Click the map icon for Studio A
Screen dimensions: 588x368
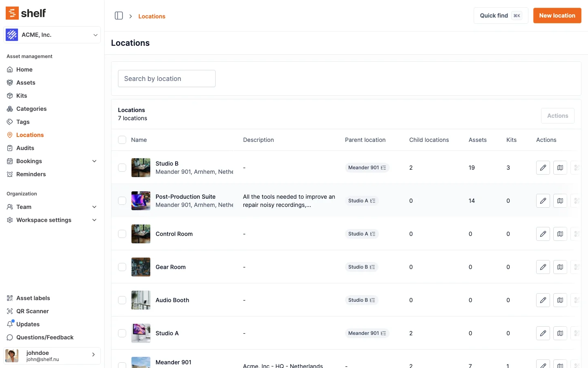point(560,333)
